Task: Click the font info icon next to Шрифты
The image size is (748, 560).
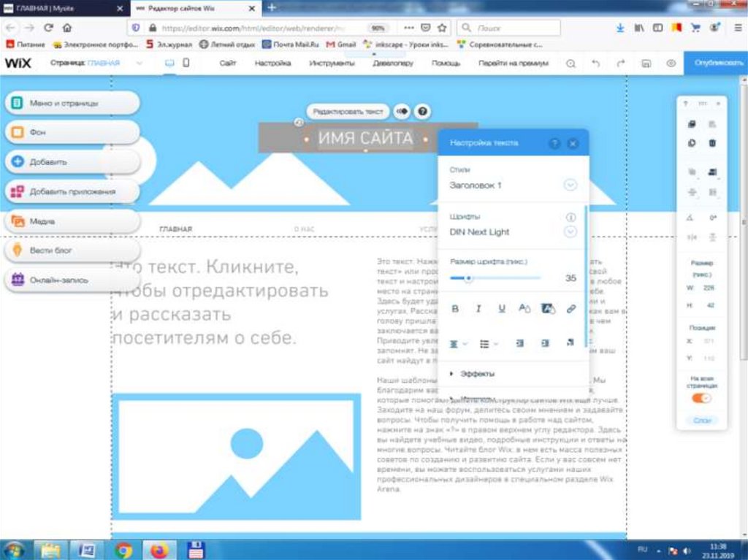Action: 570,217
